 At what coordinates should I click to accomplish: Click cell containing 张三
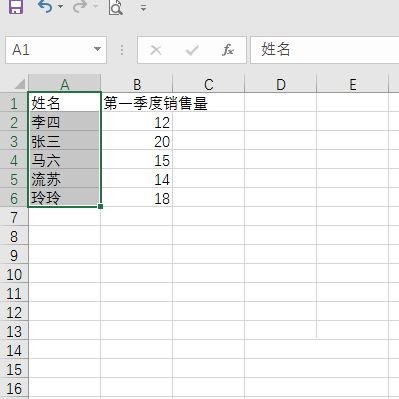65,141
